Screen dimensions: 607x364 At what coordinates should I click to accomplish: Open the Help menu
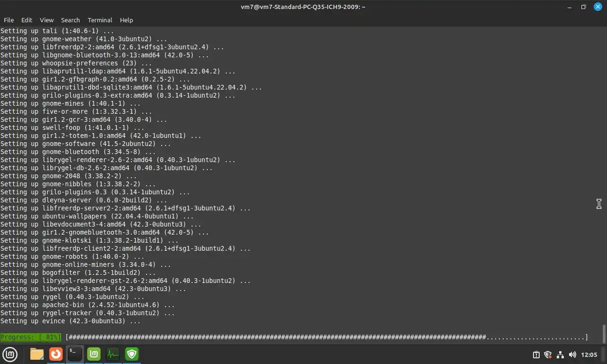(126, 20)
